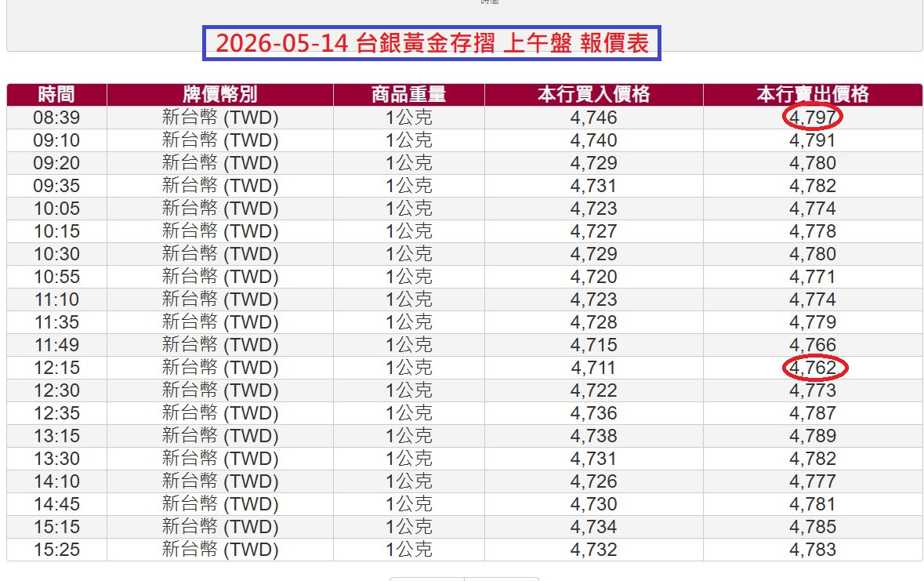Click sell price 4,762 in 12:15 row

point(813,368)
